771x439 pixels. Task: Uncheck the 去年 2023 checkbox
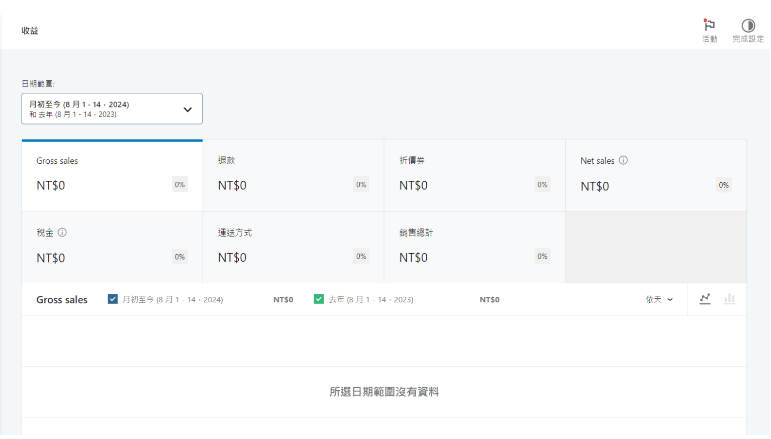pos(319,299)
